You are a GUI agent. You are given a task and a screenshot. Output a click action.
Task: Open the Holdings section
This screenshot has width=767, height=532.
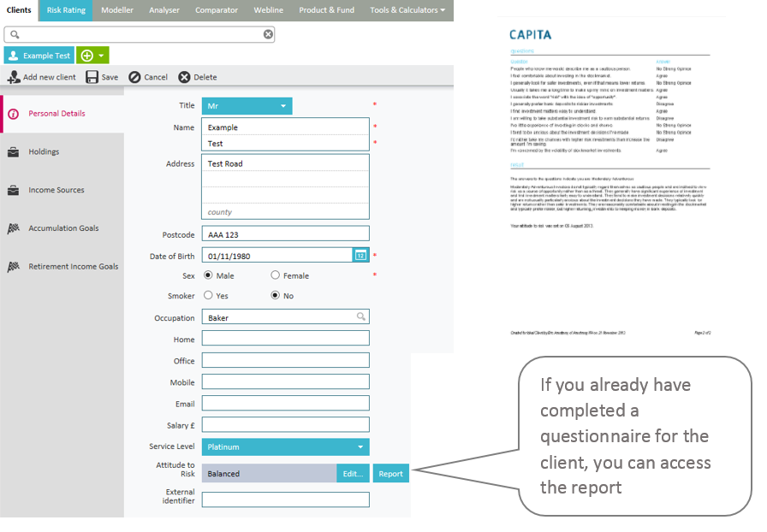pyautogui.click(x=62, y=152)
